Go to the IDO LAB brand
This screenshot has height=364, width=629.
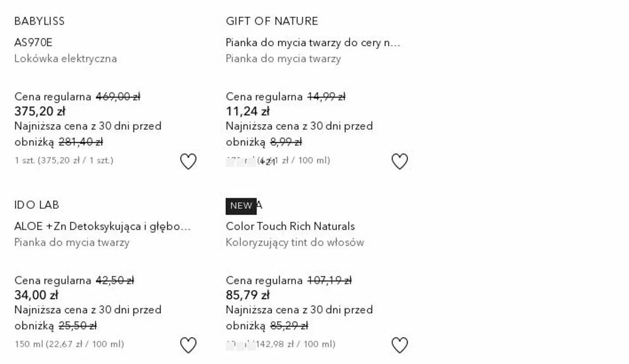coord(37,205)
